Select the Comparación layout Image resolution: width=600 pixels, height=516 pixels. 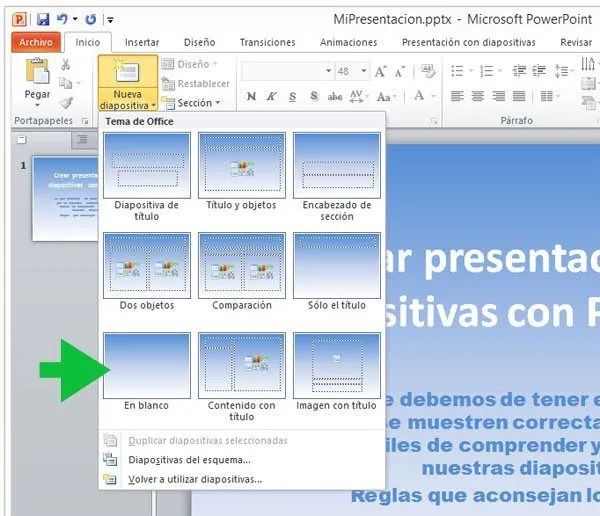(x=241, y=272)
